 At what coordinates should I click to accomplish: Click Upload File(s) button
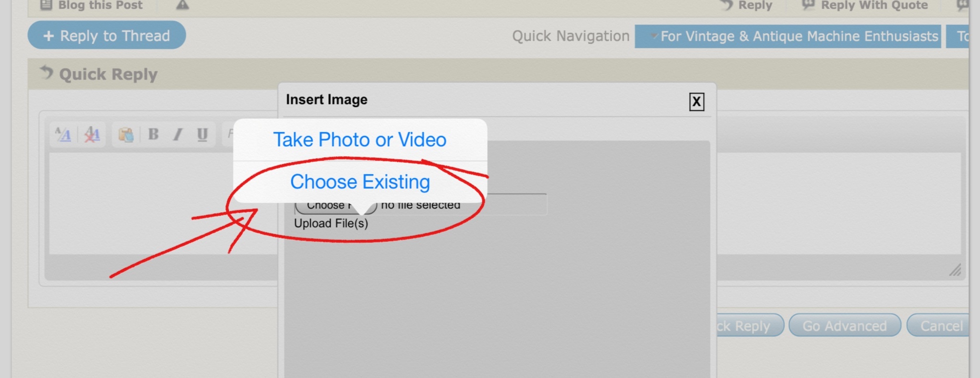[331, 223]
